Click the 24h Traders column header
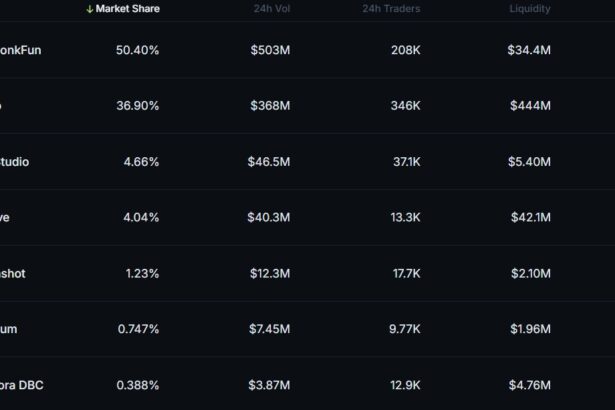Image resolution: width=615 pixels, height=410 pixels. click(391, 9)
